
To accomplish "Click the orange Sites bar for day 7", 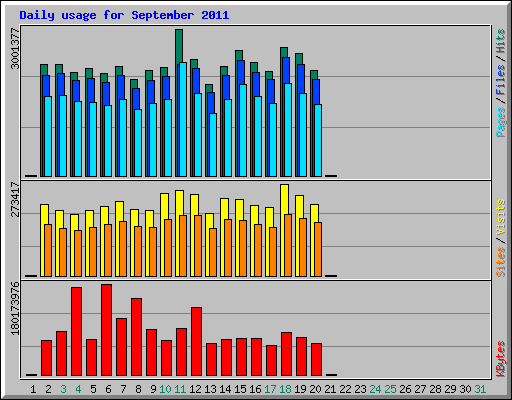I will tap(123, 249).
